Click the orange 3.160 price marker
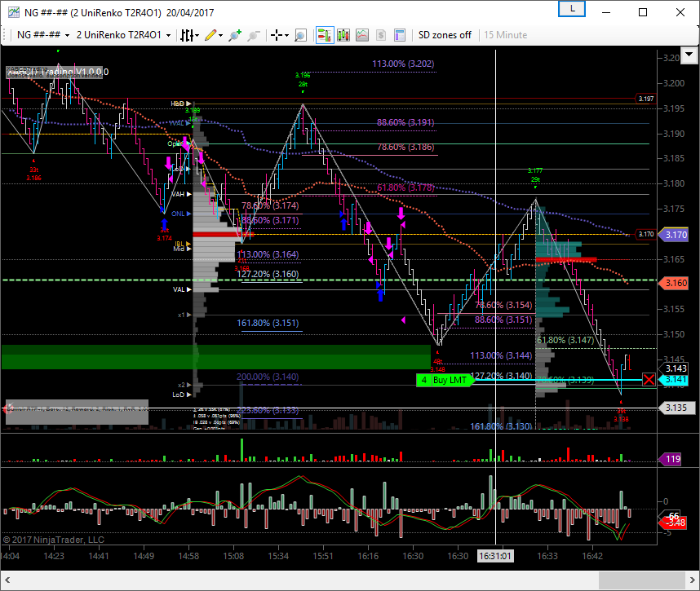 point(676,283)
